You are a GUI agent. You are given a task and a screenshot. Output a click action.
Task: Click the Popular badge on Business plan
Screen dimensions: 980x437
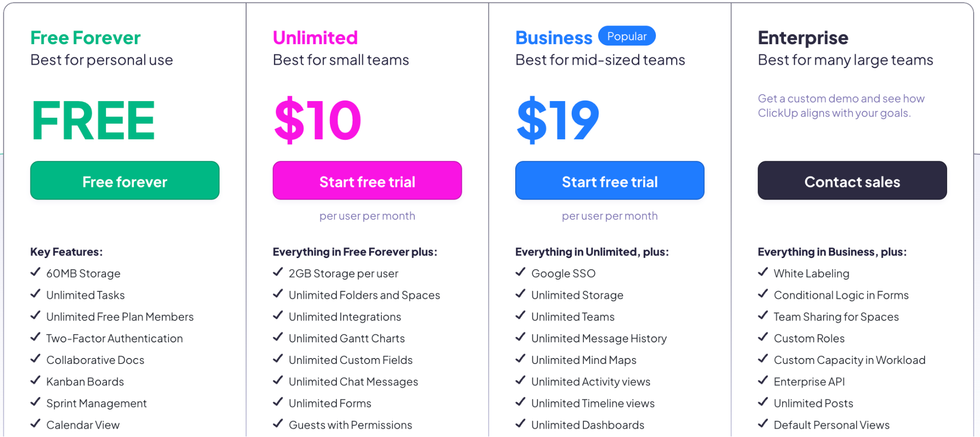(627, 36)
